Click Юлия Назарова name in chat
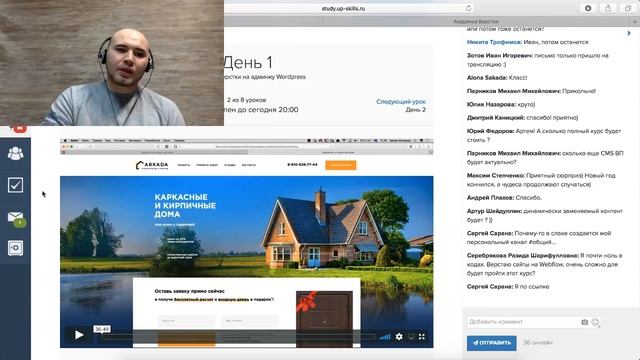Image resolution: width=640 pixels, height=360 pixels. (491, 104)
